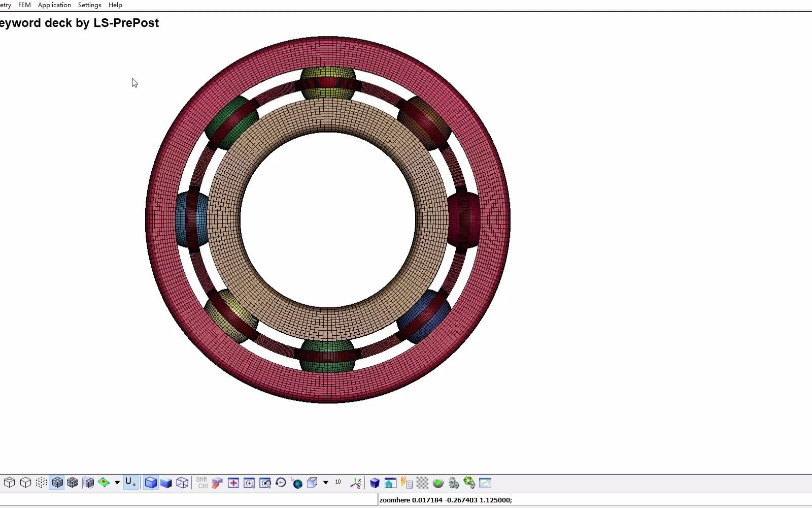The image size is (812, 508).
Task: Switch to wireframe cube view
Action: coord(182,483)
